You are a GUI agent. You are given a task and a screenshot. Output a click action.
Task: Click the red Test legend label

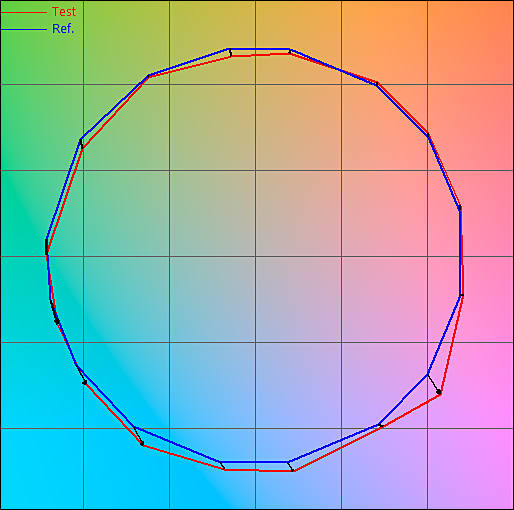point(64,12)
